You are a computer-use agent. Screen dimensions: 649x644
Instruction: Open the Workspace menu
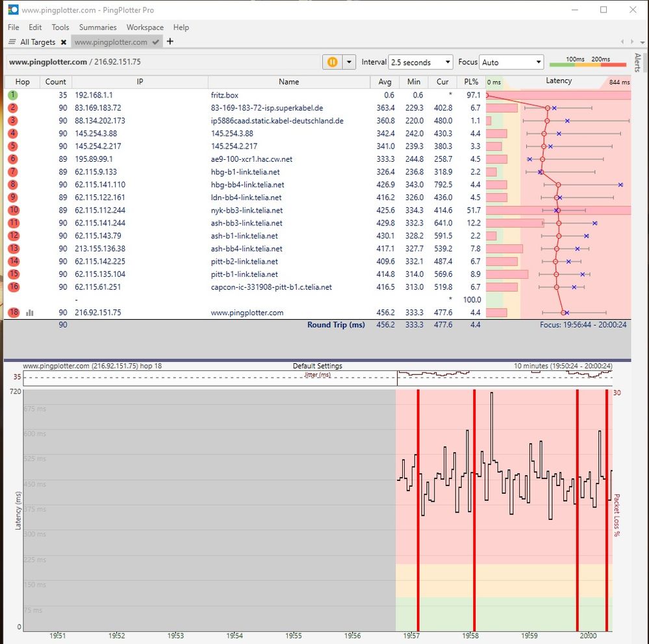click(145, 27)
